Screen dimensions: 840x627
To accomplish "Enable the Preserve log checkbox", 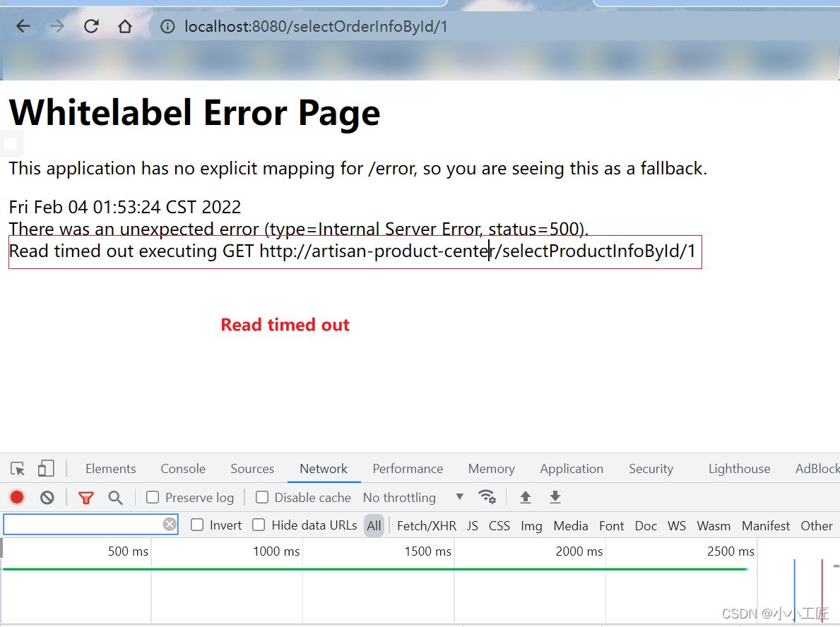I will [x=153, y=498].
